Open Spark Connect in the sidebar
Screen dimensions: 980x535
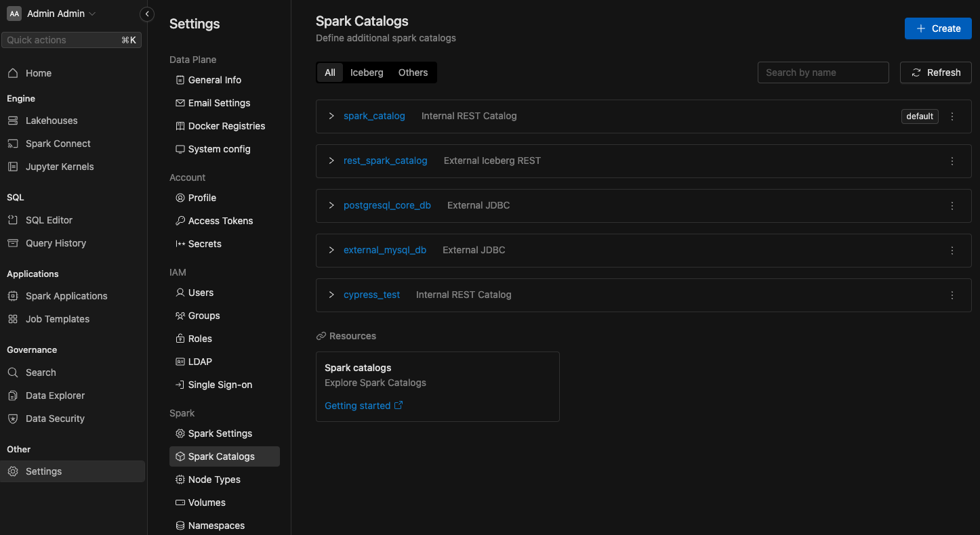(73, 144)
